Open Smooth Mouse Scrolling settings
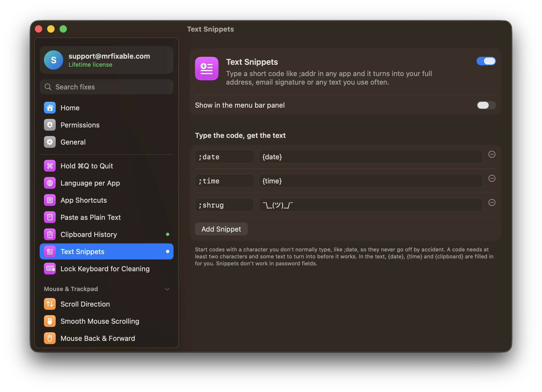Screen dimensions: 542x392 [x=107, y=321]
